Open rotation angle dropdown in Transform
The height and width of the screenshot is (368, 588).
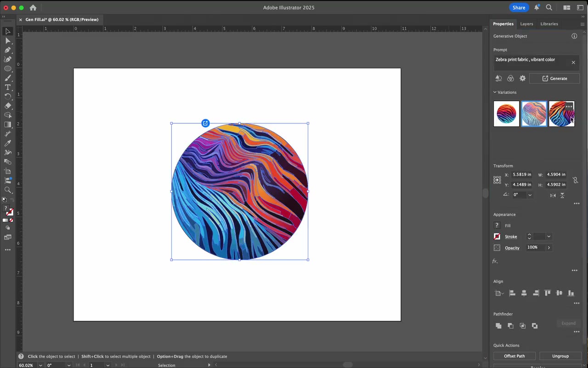tap(530, 195)
